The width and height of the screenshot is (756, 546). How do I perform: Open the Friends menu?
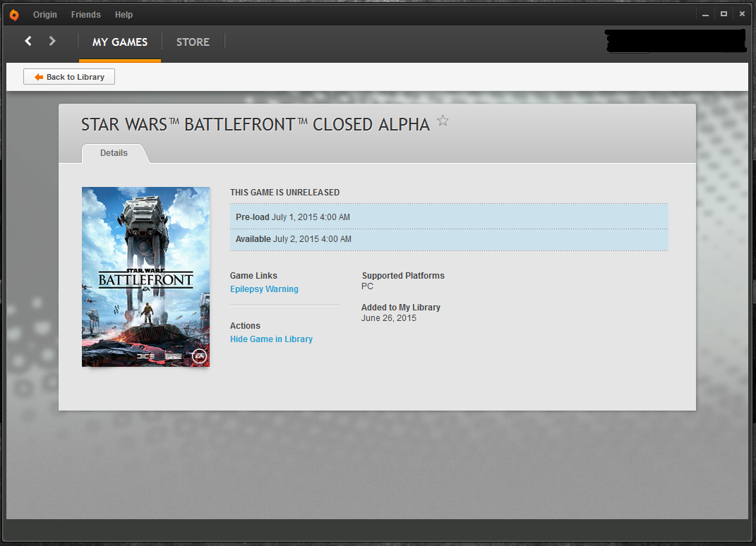(86, 15)
